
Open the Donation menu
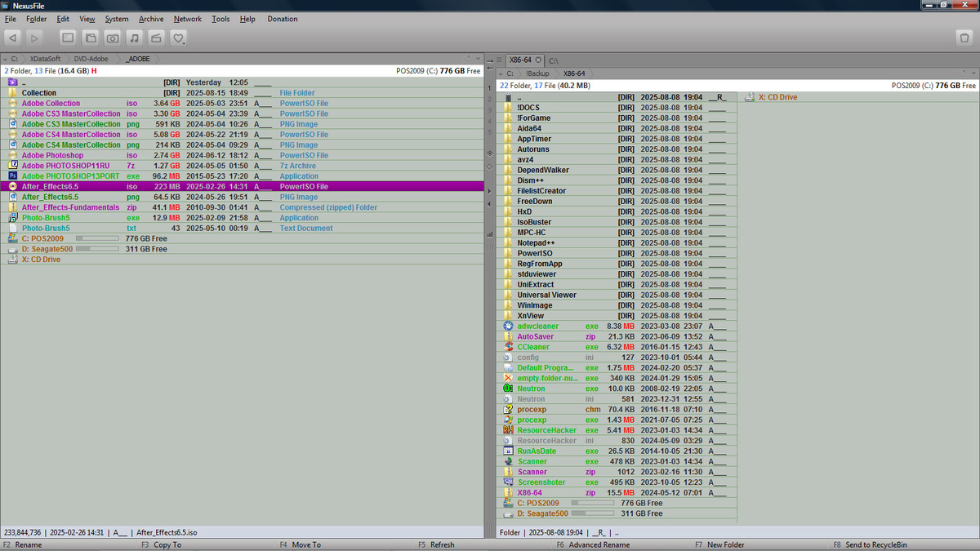click(x=283, y=19)
